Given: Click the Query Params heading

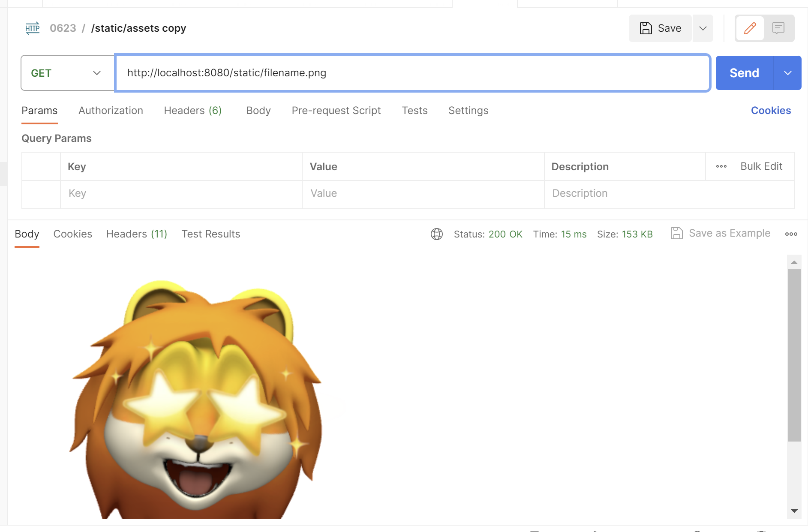Looking at the screenshot, I should coord(57,138).
